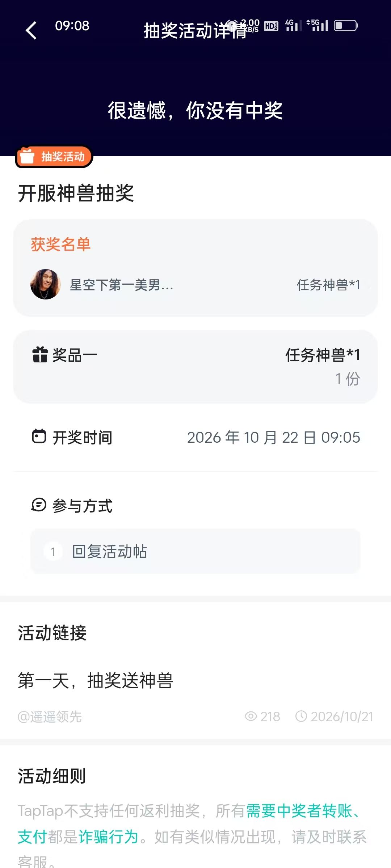
Task: Tap the 5G signal status icon
Action: (x=318, y=25)
